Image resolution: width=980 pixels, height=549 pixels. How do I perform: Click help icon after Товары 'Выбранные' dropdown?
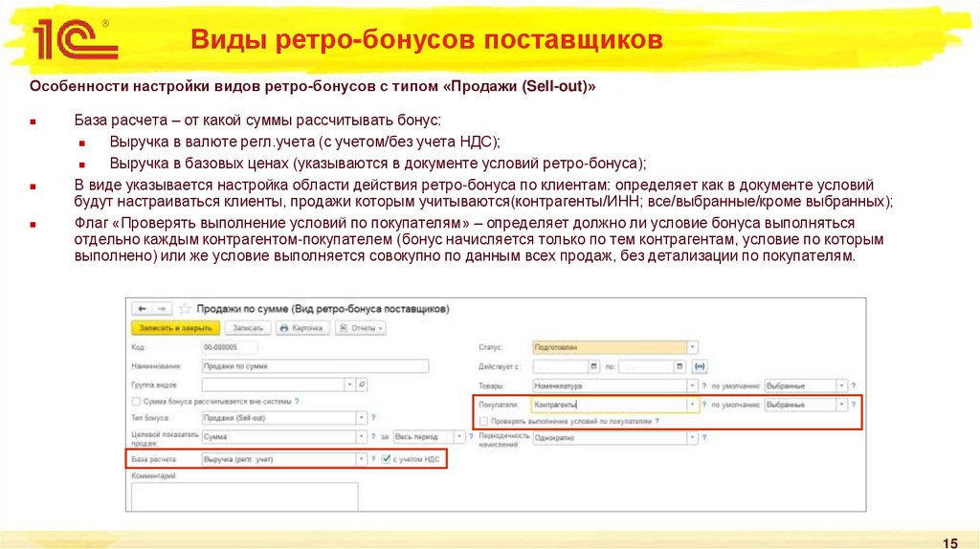[x=853, y=386]
